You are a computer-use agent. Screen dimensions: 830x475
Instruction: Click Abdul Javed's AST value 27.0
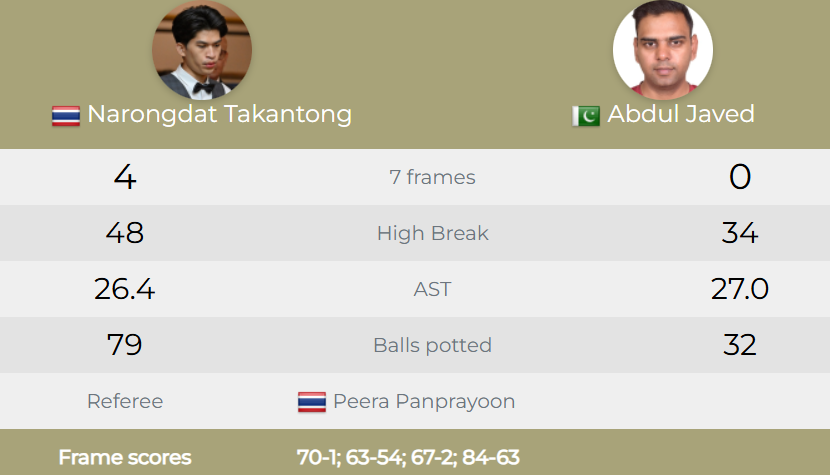[740, 290]
